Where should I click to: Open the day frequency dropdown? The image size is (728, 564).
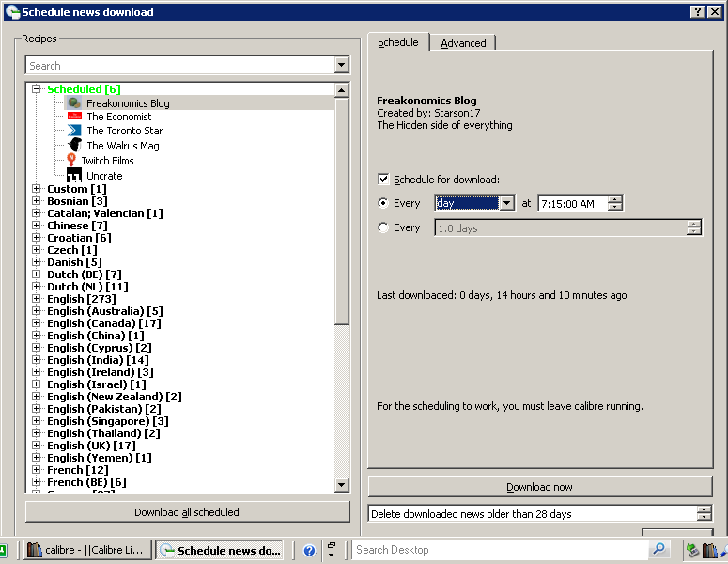506,203
